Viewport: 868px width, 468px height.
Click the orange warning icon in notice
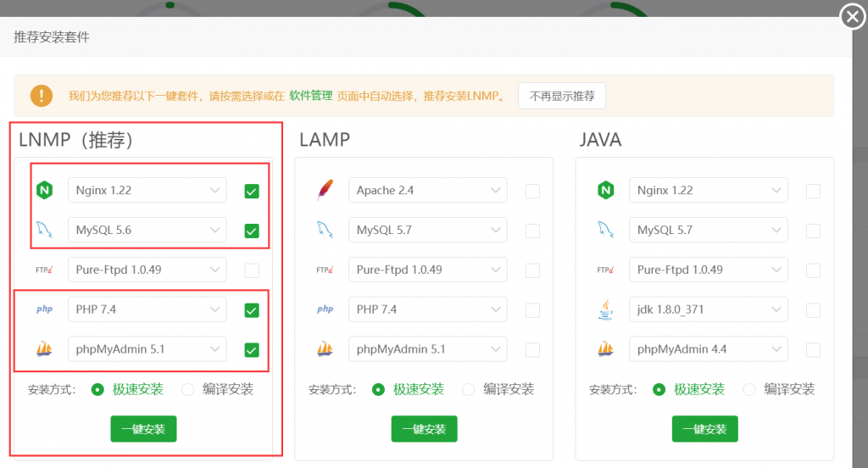pos(42,96)
